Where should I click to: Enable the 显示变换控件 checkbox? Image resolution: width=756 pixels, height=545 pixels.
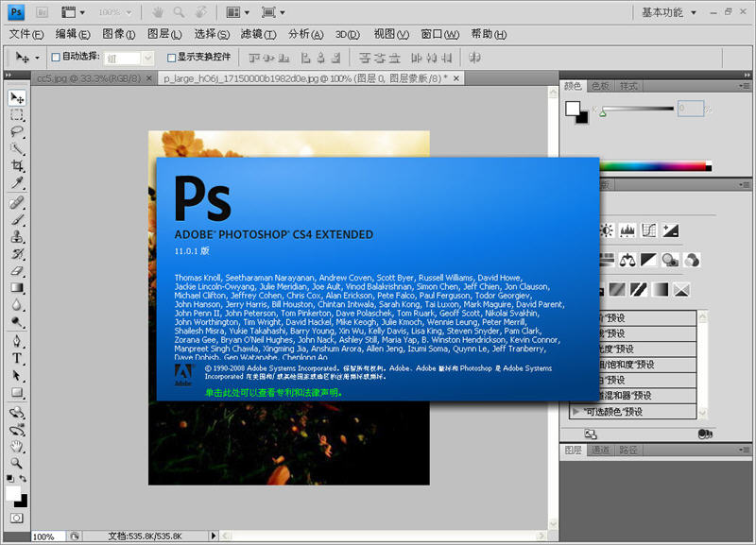tap(171, 58)
